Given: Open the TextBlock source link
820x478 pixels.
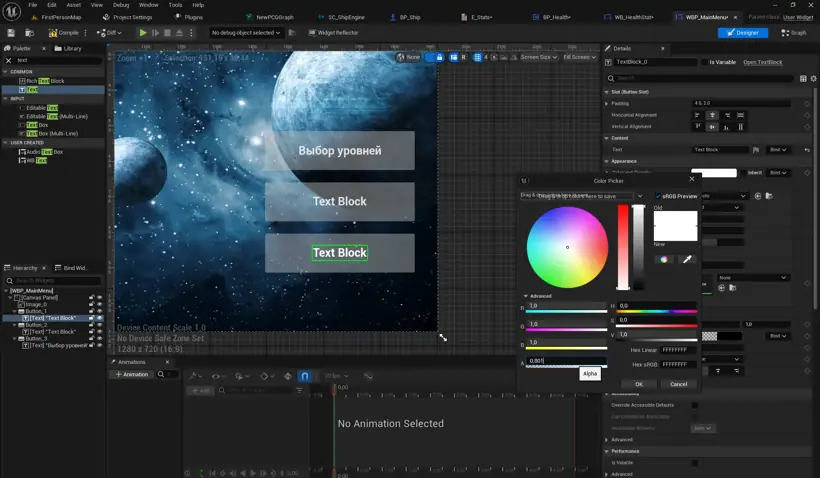Looking at the screenshot, I should [762, 62].
